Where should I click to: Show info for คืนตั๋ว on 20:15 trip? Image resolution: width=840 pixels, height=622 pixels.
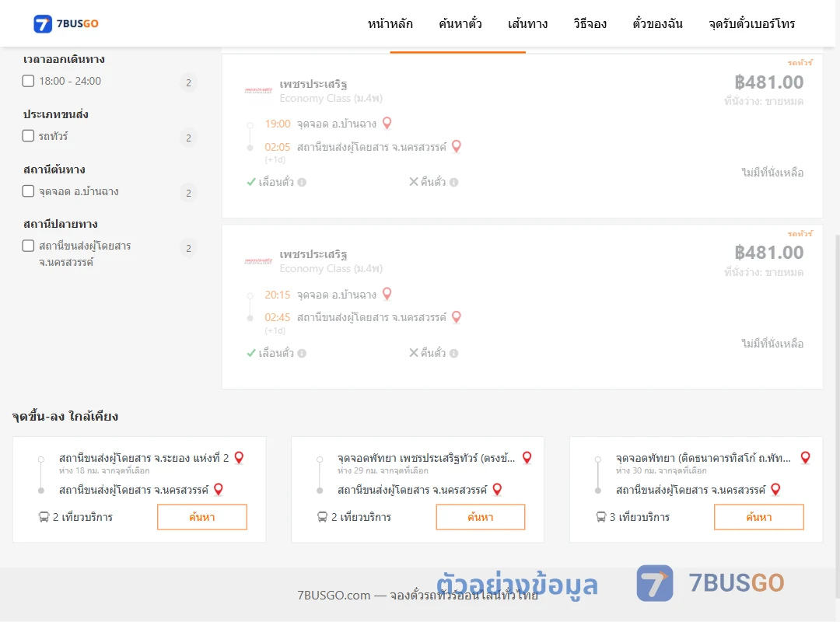point(453,353)
